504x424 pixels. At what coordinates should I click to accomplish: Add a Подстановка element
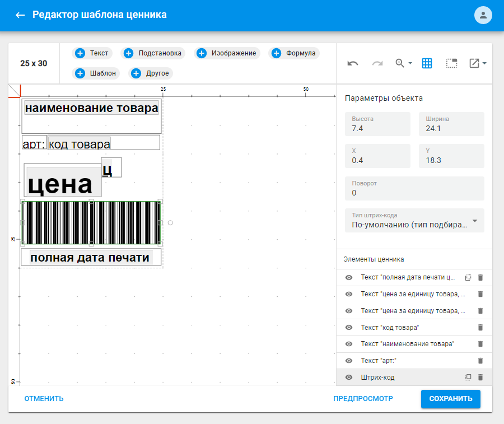tap(154, 53)
